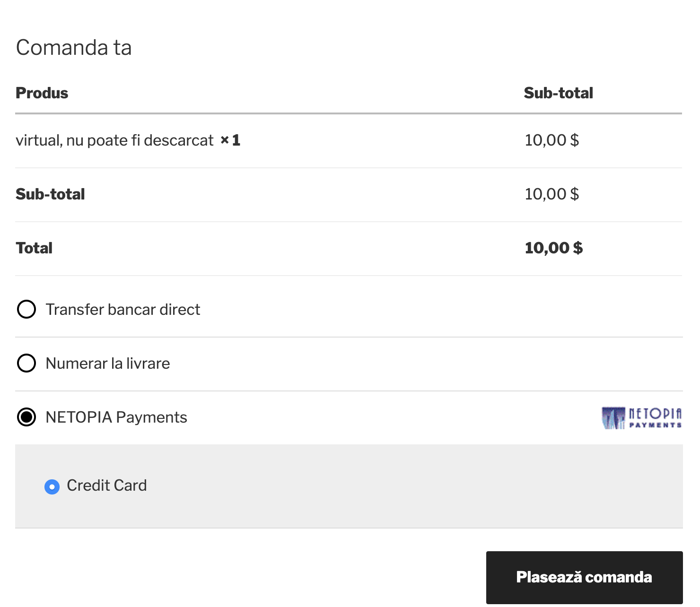Click product name virtual, nu poate fi descarcat
This screenshot has width=700, height=607.
point(115,140)
